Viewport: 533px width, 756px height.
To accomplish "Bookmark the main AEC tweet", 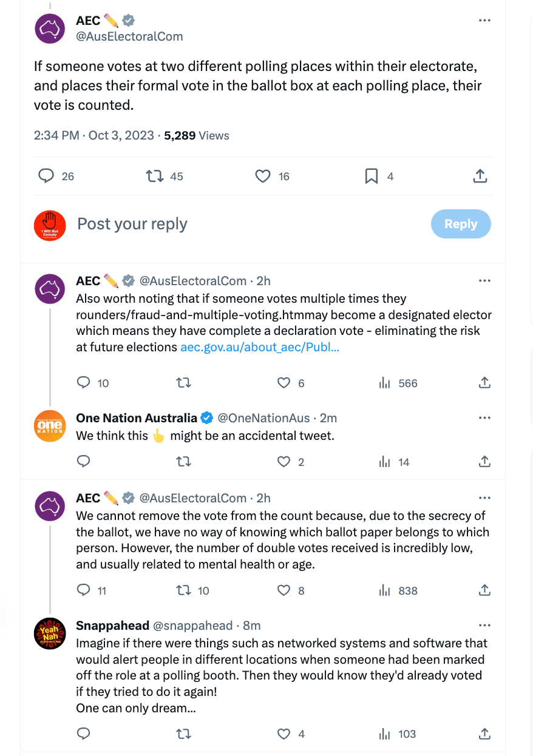I will point(372,176).
